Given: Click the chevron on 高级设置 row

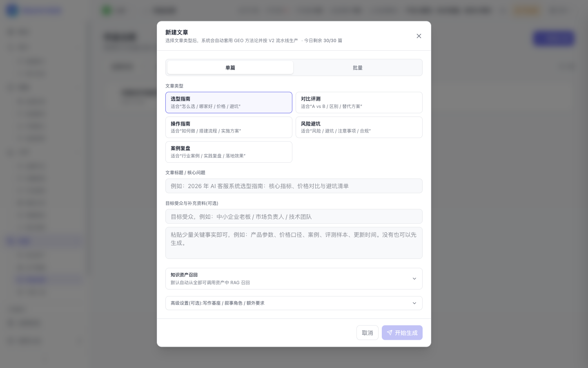Looking at the screenshot, I should pyautogui.click(x=414, y=303).
